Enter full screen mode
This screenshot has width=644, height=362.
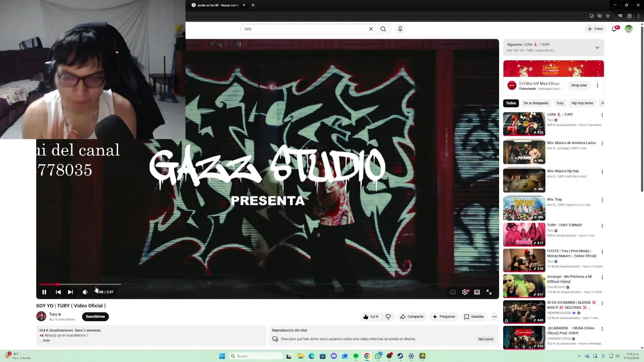point(489,292)
